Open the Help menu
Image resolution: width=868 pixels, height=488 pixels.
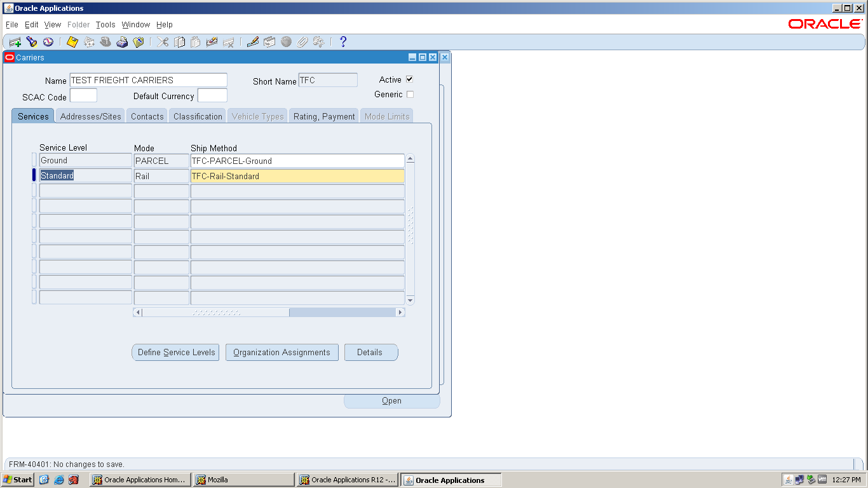(x=165, y=25)
